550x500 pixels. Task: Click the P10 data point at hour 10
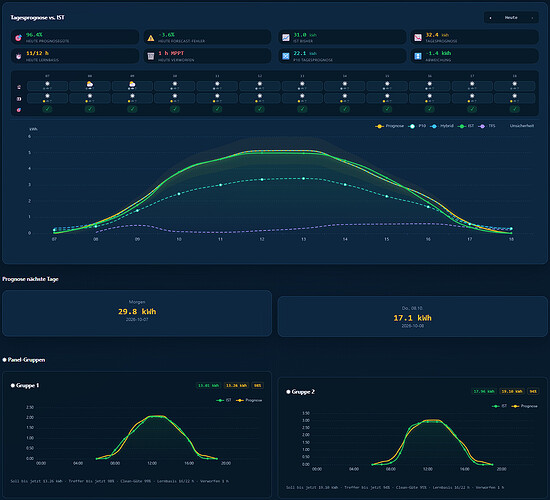pos(179,194)
